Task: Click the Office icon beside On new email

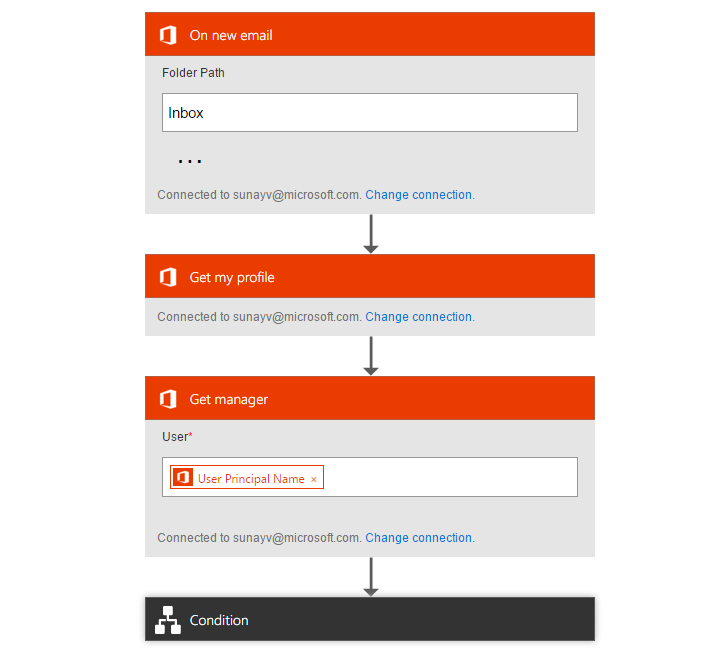Action: pyautogui.click(x=168, y=35)
